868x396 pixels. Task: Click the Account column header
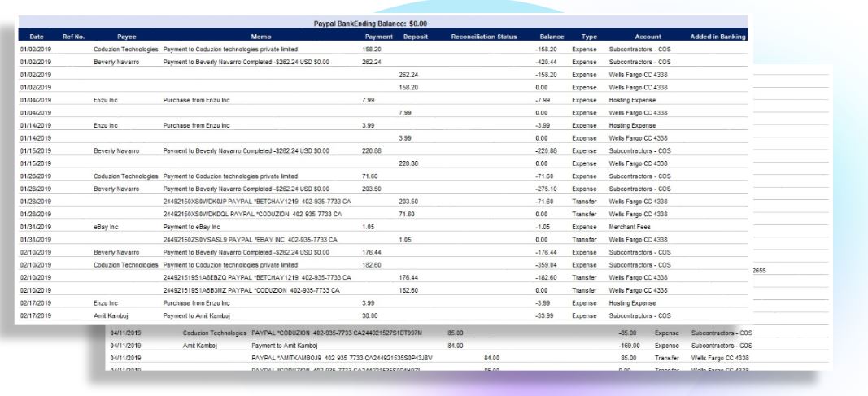point(648,37)
